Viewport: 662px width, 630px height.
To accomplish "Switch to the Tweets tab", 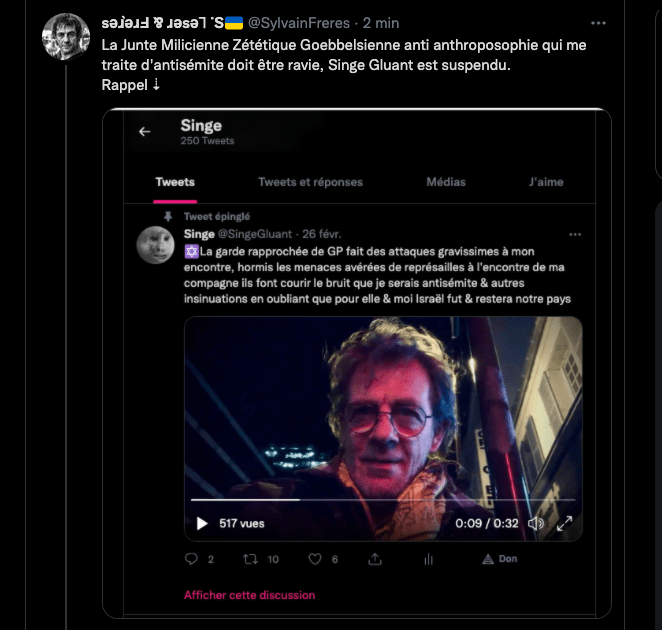I will [175, 182].
